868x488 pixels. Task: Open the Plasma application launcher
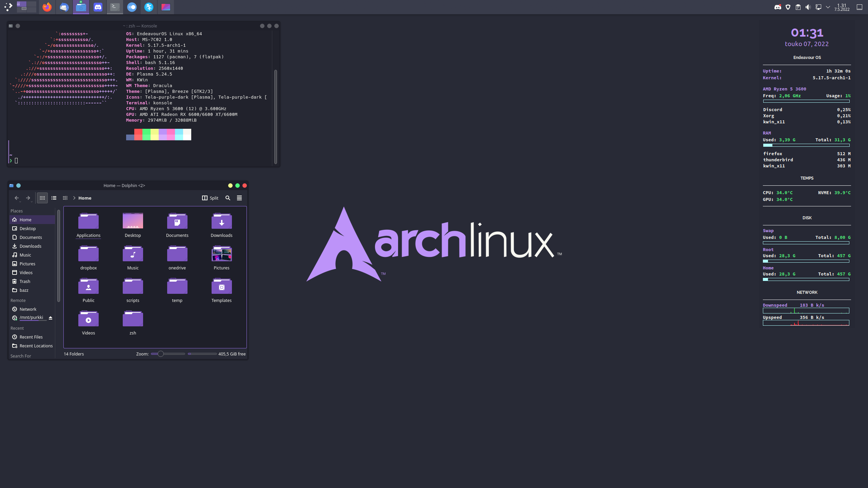[x=8, y=7]
